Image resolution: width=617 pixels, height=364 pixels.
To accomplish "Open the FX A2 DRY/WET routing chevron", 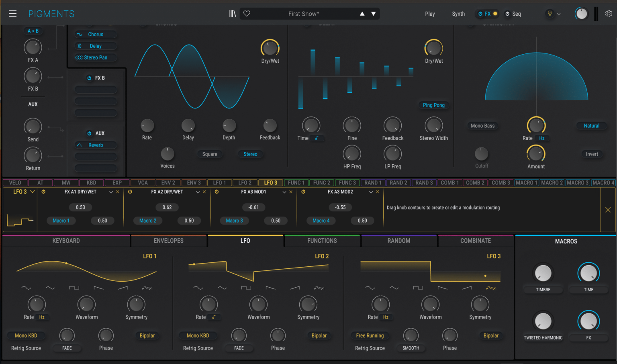I will (x=198, y=192).
